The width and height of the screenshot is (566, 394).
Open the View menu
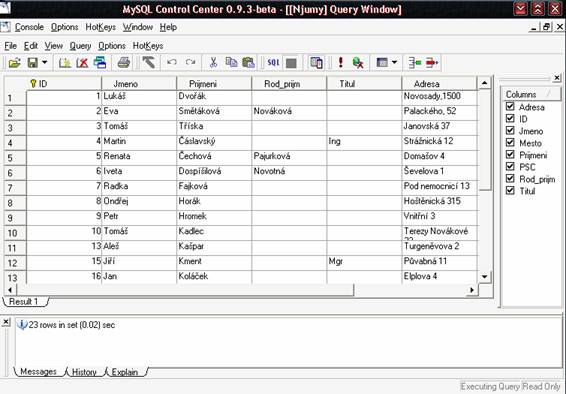[54, 46]
